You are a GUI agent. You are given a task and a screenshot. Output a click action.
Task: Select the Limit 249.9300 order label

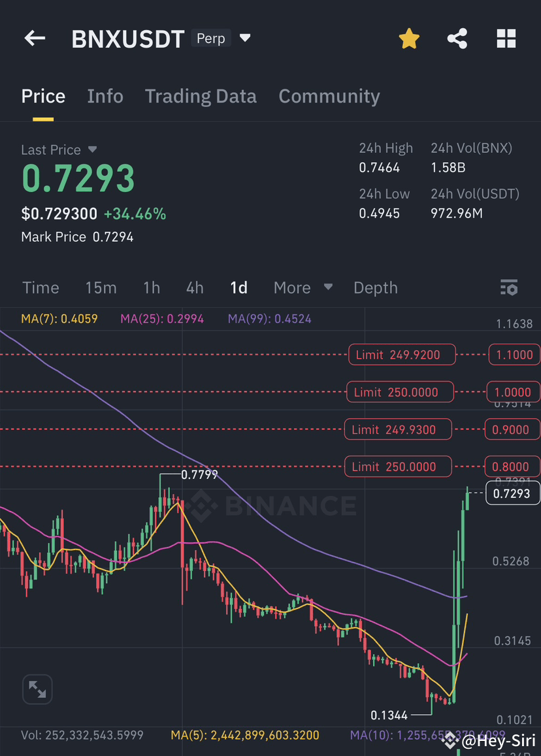coord(398,429)
